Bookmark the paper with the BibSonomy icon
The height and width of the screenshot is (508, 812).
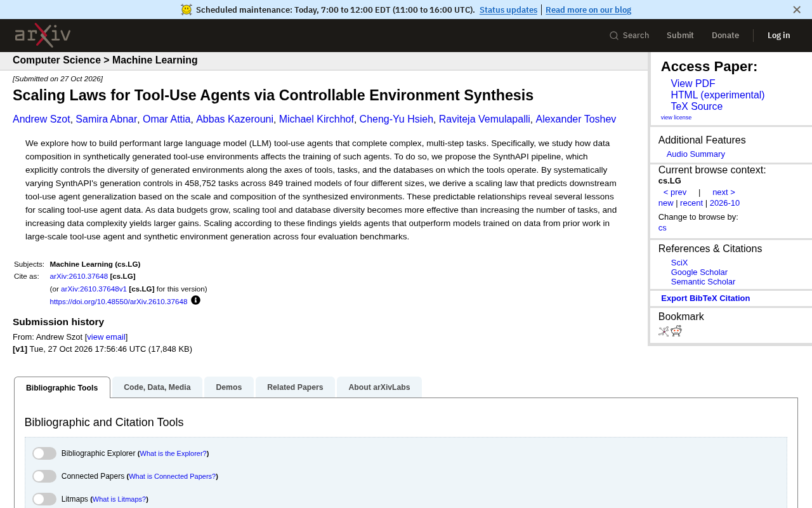664,331
